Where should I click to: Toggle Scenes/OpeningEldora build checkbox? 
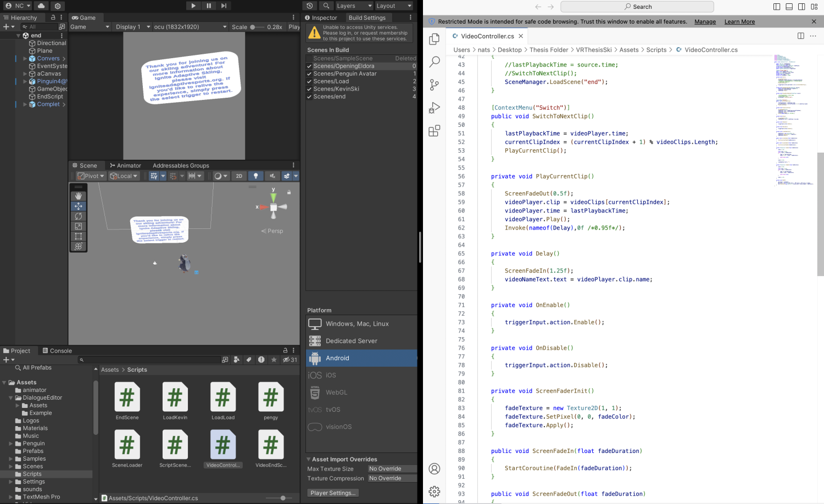(309, 66)
